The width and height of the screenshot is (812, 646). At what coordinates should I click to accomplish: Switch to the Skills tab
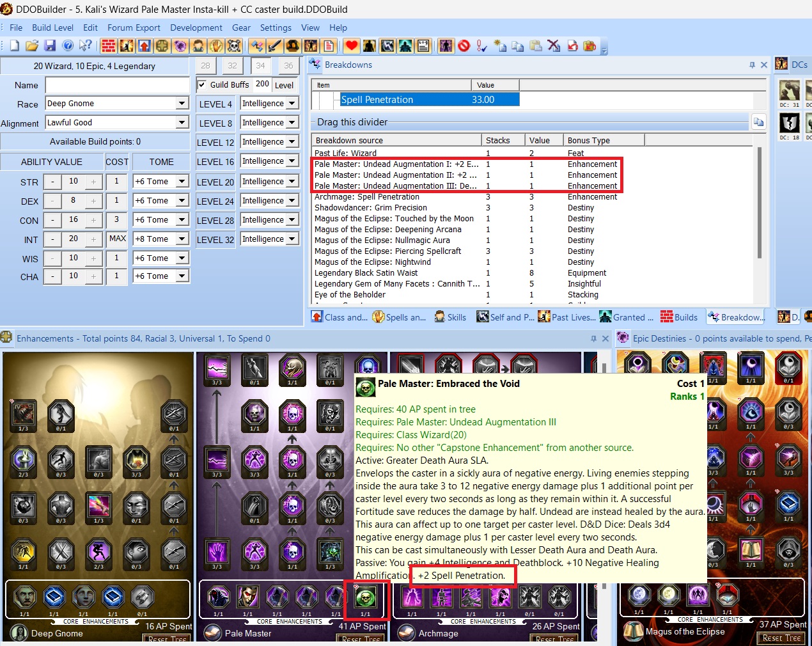pos(450,317)
